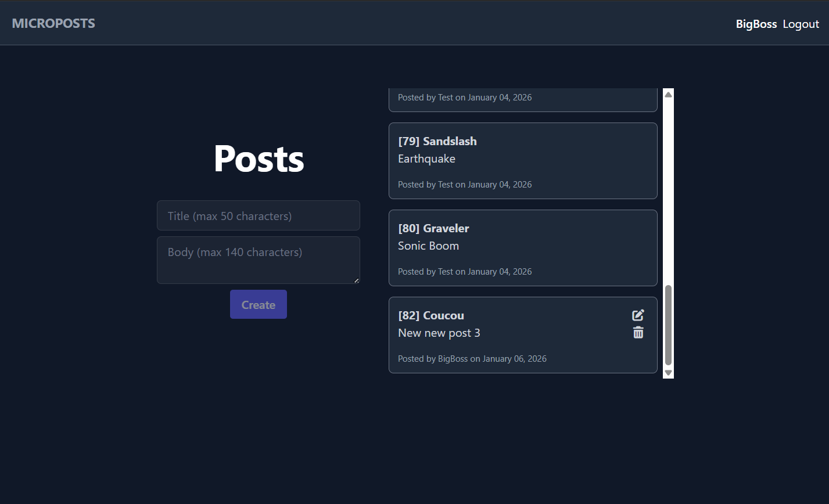The height and width of the screenshot is (504, 829).
Task: Open the BigBoss profile in navbar
Action: point(756,24)
